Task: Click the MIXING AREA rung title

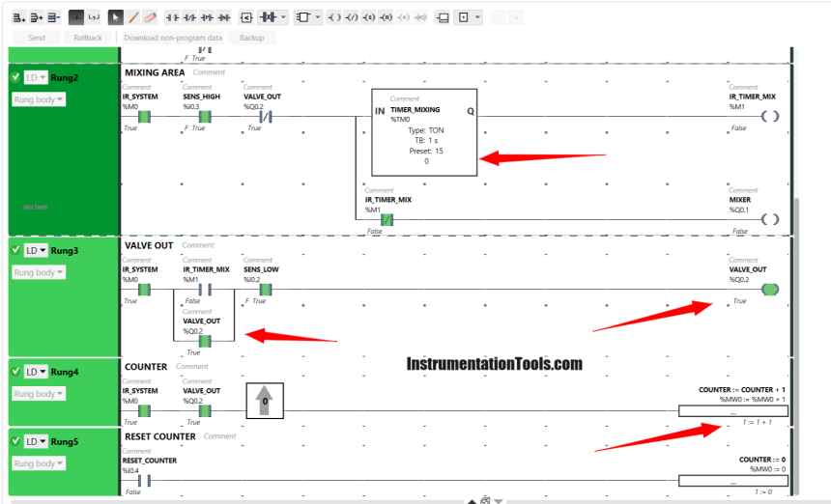Action: [155, 72]
